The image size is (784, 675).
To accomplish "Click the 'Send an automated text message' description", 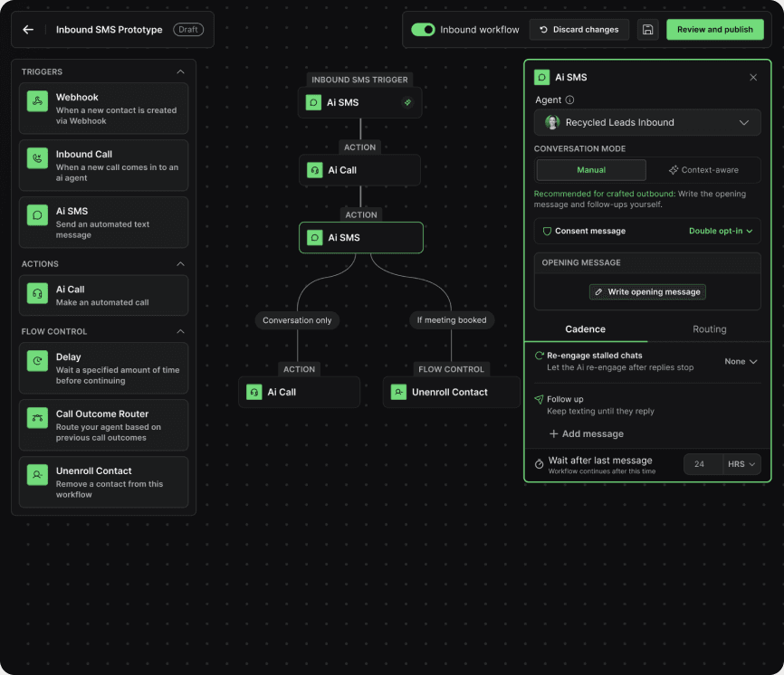I will pos(102,229).
